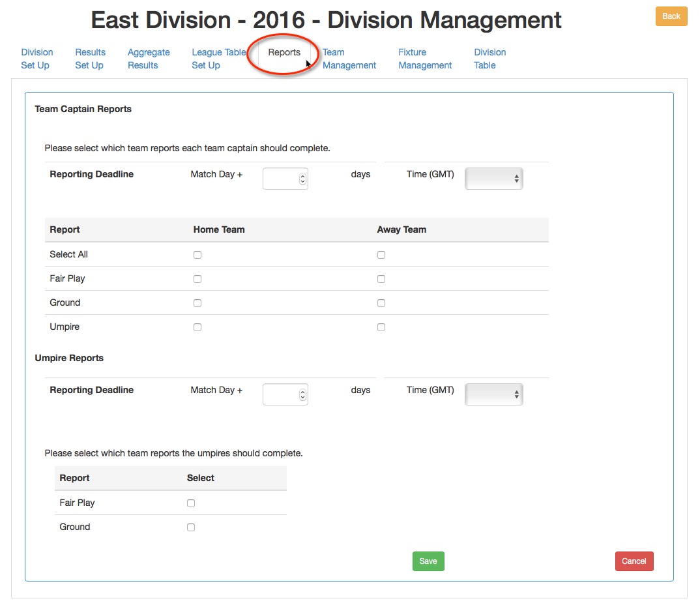
Task: Open the Division Set Up tab
Action: pyautogui.click(x=37, y=59)
